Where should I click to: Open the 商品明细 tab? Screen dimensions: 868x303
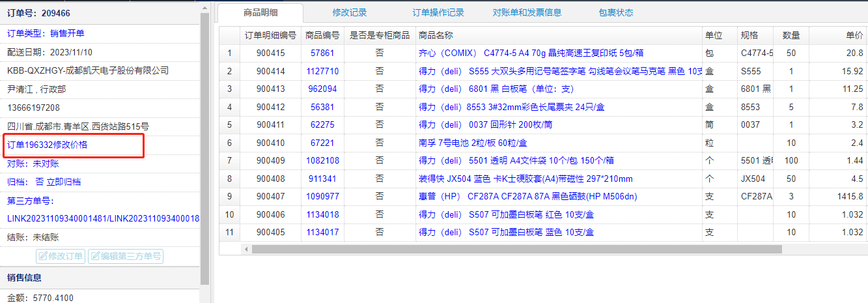[260, 12]
